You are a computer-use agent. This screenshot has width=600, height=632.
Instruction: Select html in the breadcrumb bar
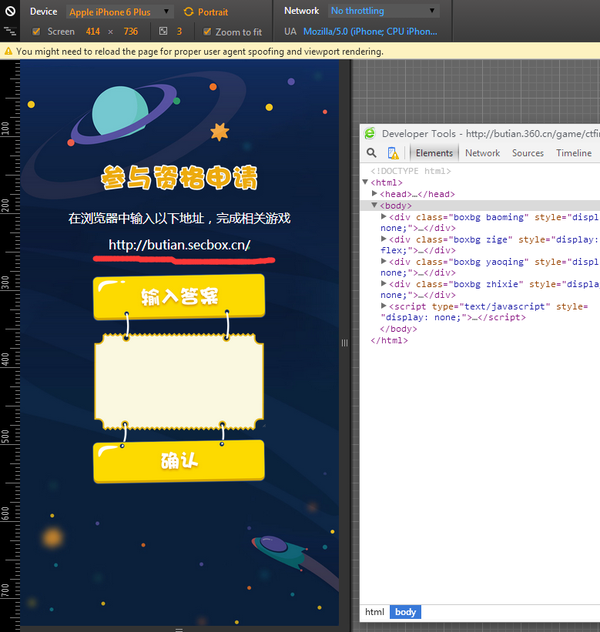375,612
